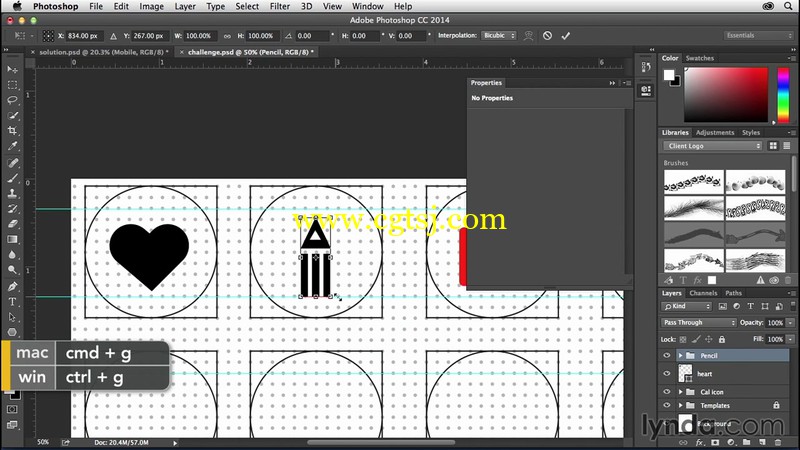
Task: Hide the Pencil layer group
Action: point(666,356)
